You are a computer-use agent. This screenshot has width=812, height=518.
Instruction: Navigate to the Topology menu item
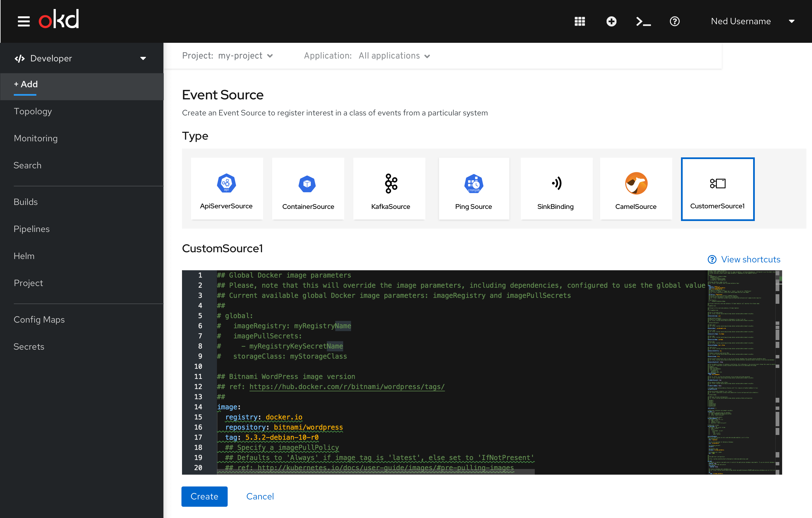click(x=33, y=111)
